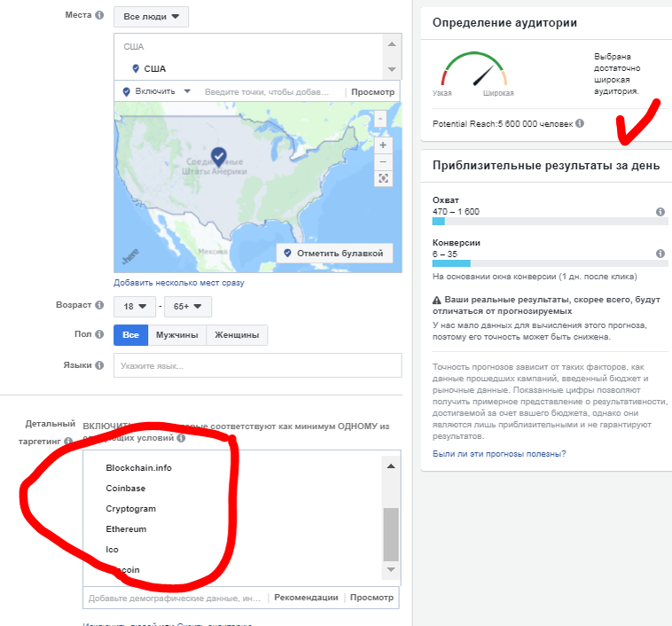Viewport: 672px width, 626px height.
Task: Select Coinbase interest
Action: point(126,489)
